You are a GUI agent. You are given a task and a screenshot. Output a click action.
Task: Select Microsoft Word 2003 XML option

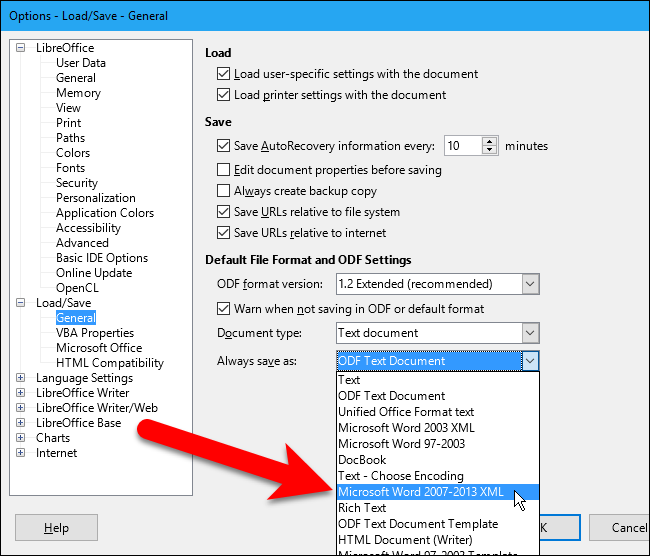[437, 428]
